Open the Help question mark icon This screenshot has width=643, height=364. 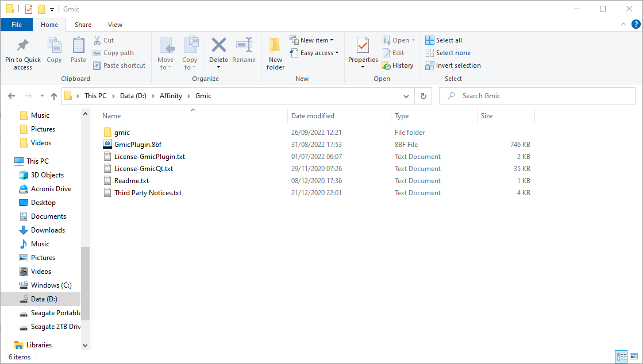click(x=636, y=25)
